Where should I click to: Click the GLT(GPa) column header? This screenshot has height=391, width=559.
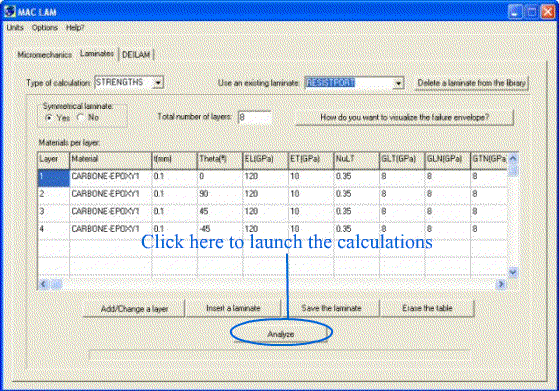tap(402, 161)
